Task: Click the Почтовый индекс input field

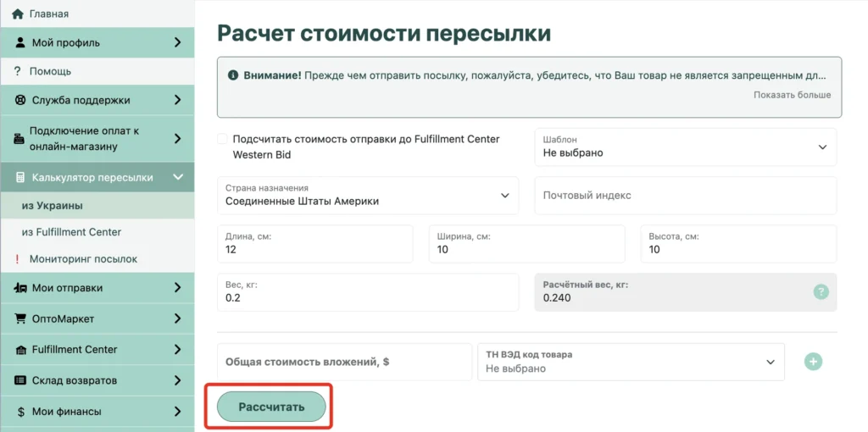Action: (685, 196)
